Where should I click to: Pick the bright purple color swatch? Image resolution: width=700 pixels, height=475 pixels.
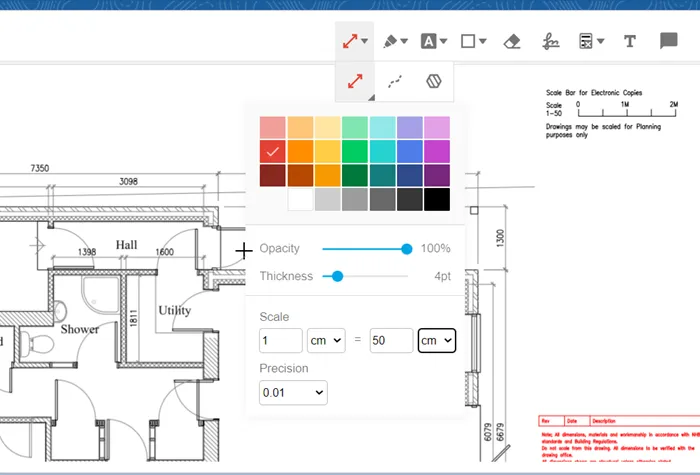tap(437, 151)
